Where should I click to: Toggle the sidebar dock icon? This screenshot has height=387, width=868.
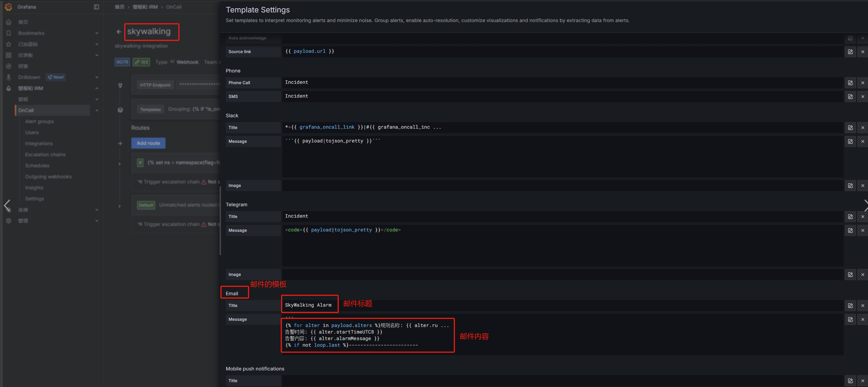pyautogui.click(x=97, y=7)
